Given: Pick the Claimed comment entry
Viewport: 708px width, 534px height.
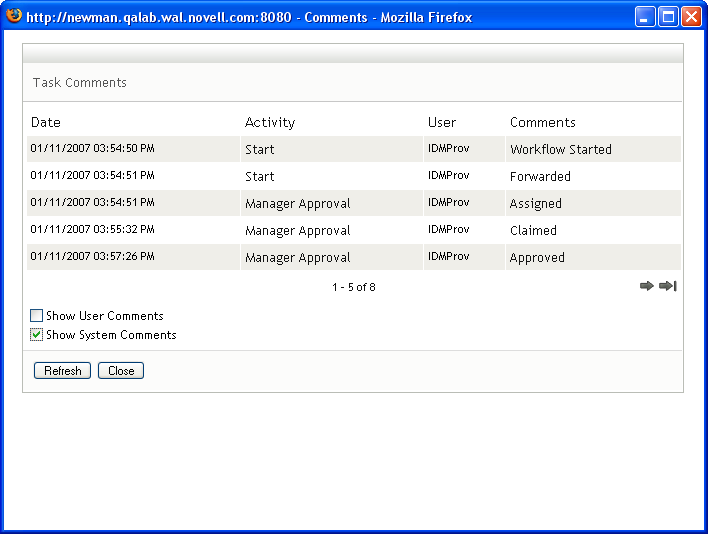Looking at the screenshot, I should coord(533,231).
